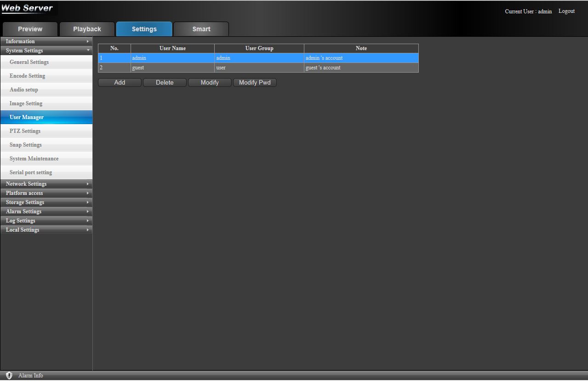The height and width of the screenshot is (382, 588).
Task: Go to the Smart tab
Action: pyautogui.click(x=201, y=29)
